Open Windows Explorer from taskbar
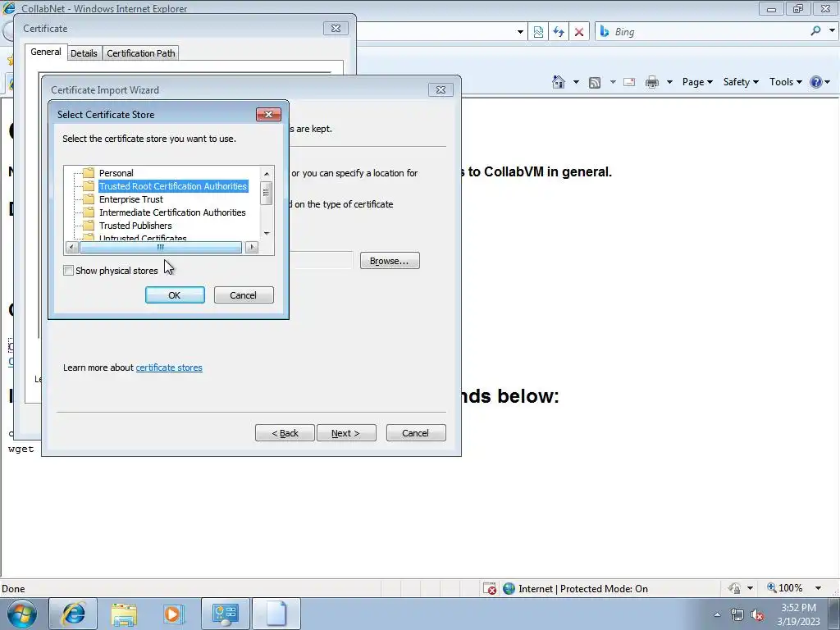The image size is (840, 630). point(124,614)
